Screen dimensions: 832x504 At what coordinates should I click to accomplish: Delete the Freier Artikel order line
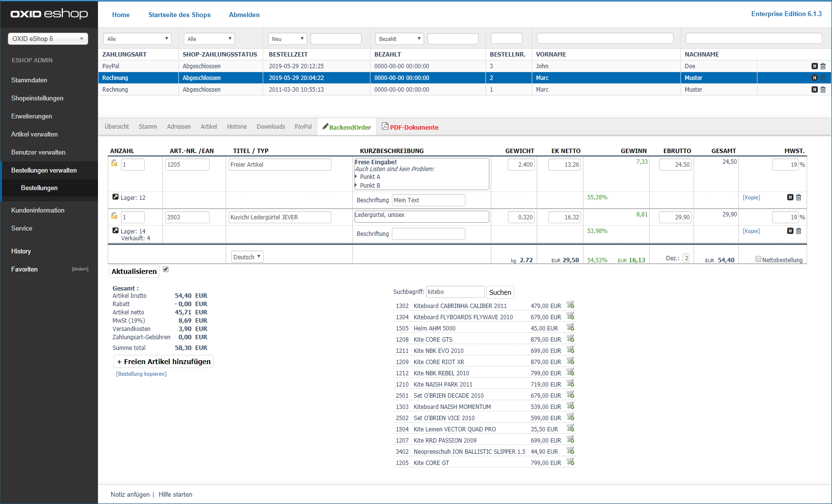pos(798,197)
